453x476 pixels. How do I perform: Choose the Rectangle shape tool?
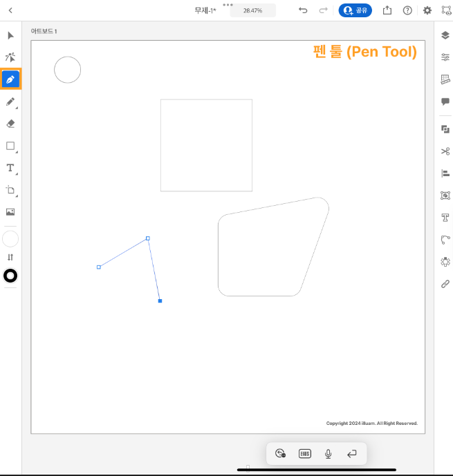(10, 146)
